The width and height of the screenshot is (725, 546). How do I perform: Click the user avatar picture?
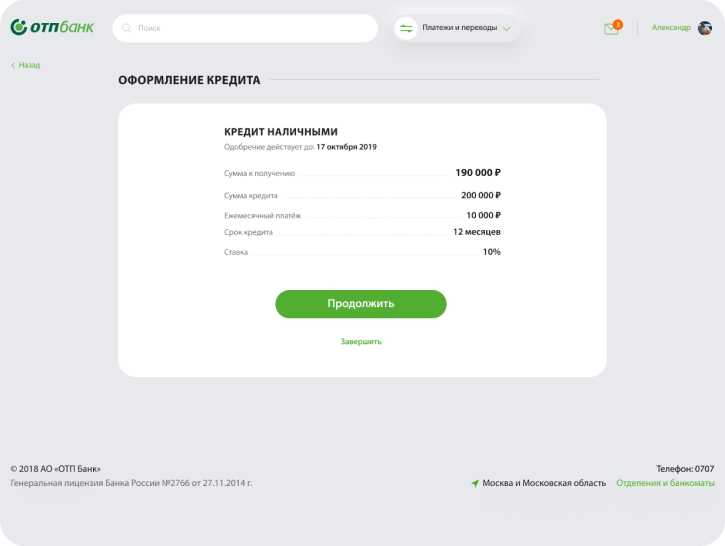point(705,28)
